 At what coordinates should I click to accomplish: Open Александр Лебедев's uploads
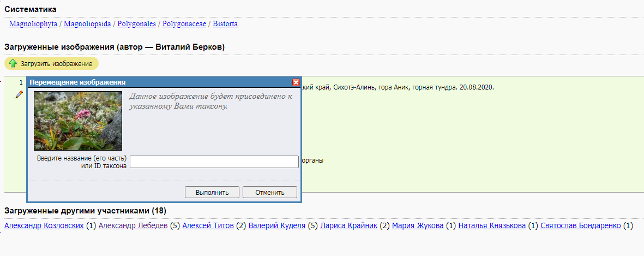133,225
